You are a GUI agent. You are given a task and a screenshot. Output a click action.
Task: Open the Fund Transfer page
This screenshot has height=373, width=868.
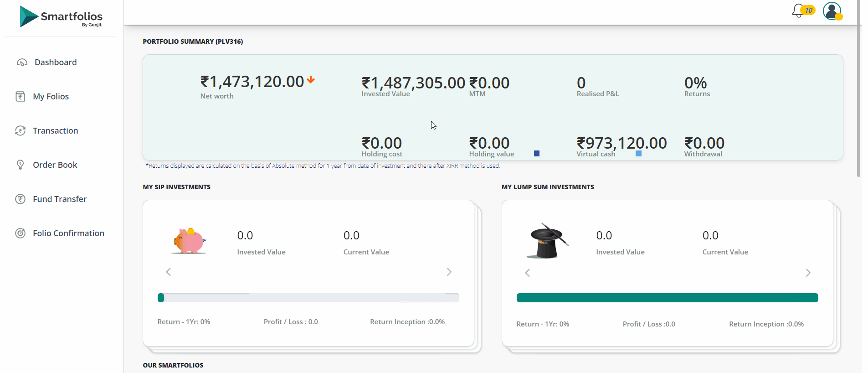(x=60, y=199)
